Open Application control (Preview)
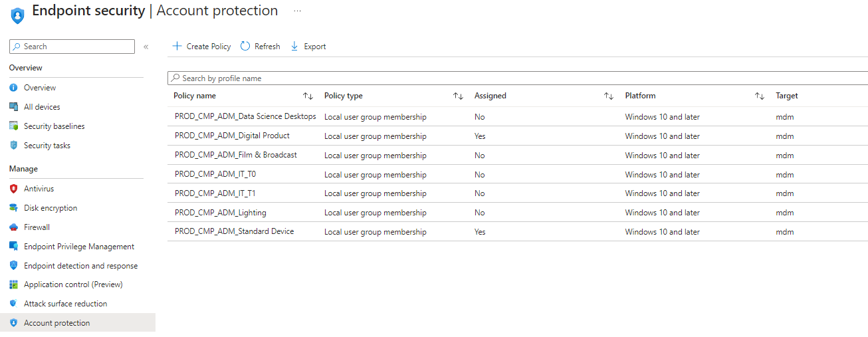Viewport: 868px width, 337px height. pos(73,284)
